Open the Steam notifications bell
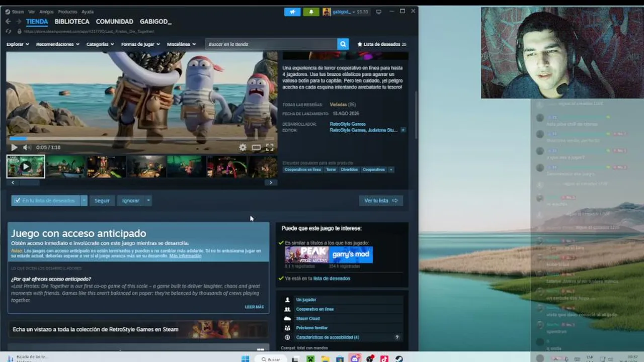The height and width of the screenshot is (362, 644). click(311, 12)
